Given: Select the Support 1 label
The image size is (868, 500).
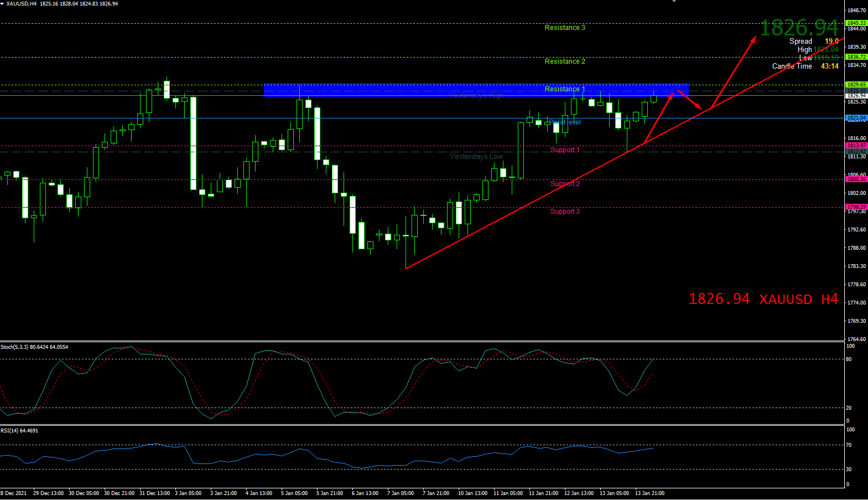Looking at the screenshot, I should (564, 150).
